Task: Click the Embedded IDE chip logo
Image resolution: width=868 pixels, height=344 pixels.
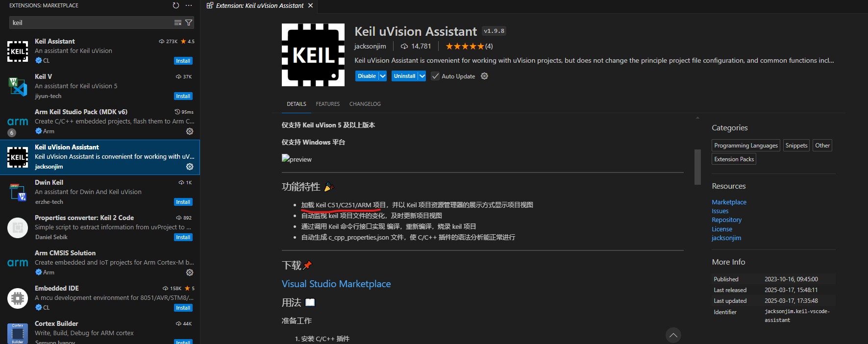Action: click(x=18, y=298)
